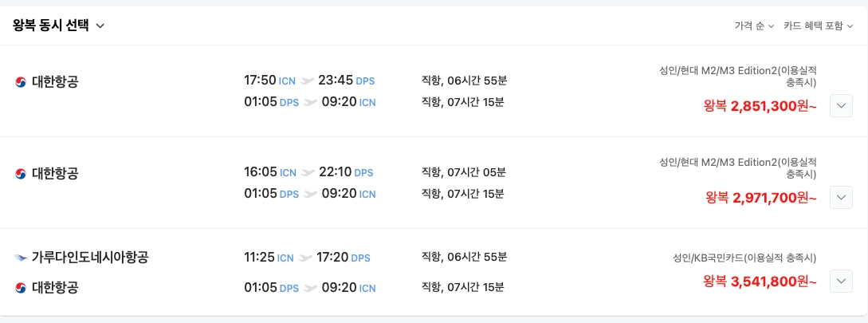Expand the 2,851,300원 fare details

[842, 105]
